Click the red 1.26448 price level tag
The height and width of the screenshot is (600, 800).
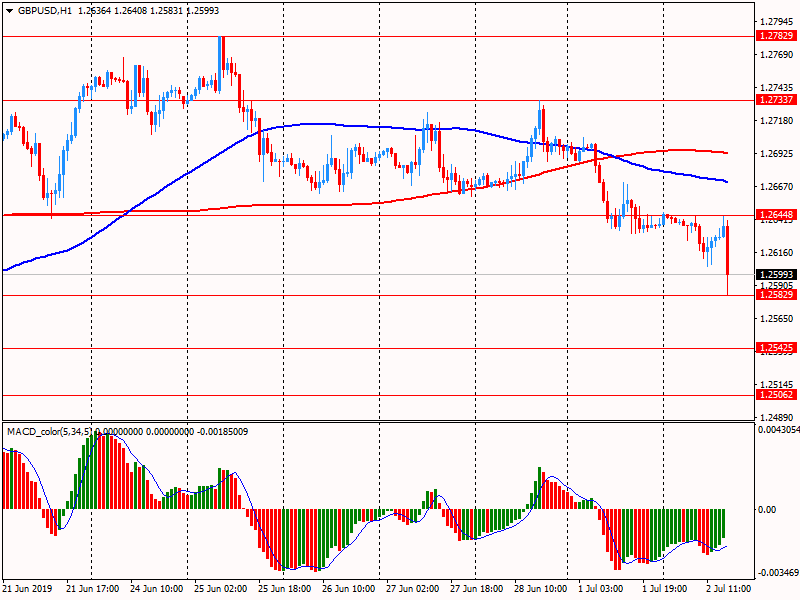(x=777, y=214)
